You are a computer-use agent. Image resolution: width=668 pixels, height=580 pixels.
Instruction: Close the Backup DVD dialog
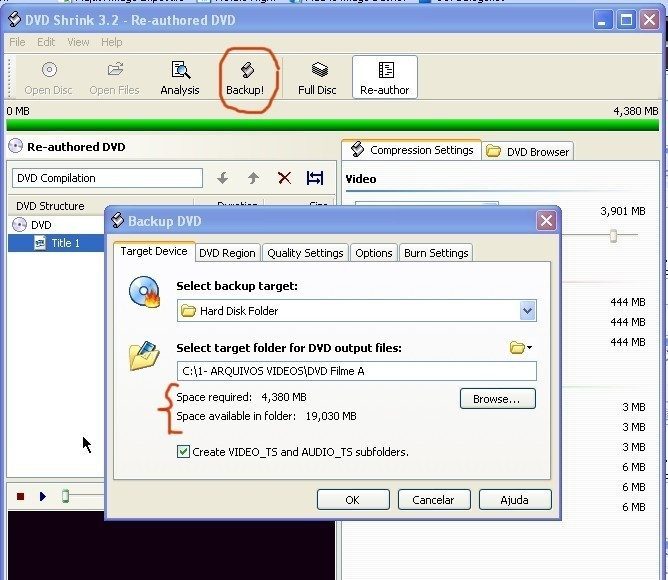click(x=547, y=221)
